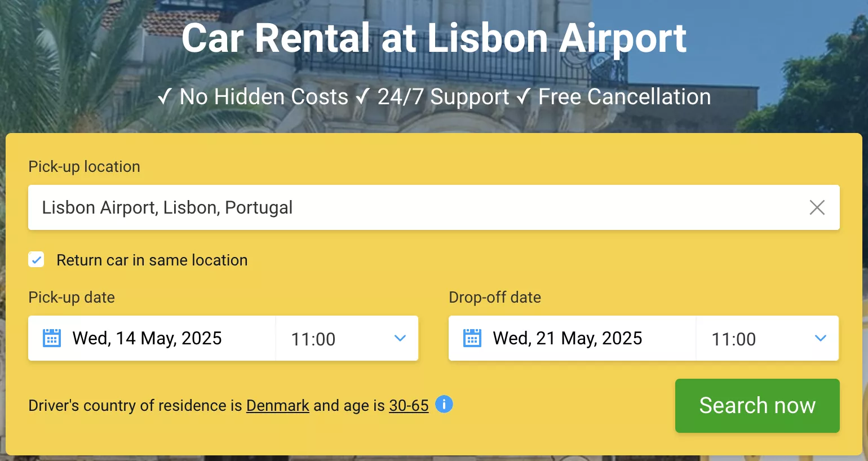Click the 'Drop-off date' label
Image resolution: width=868 pixels, height=461 pixels.
[x=495, y=297]
